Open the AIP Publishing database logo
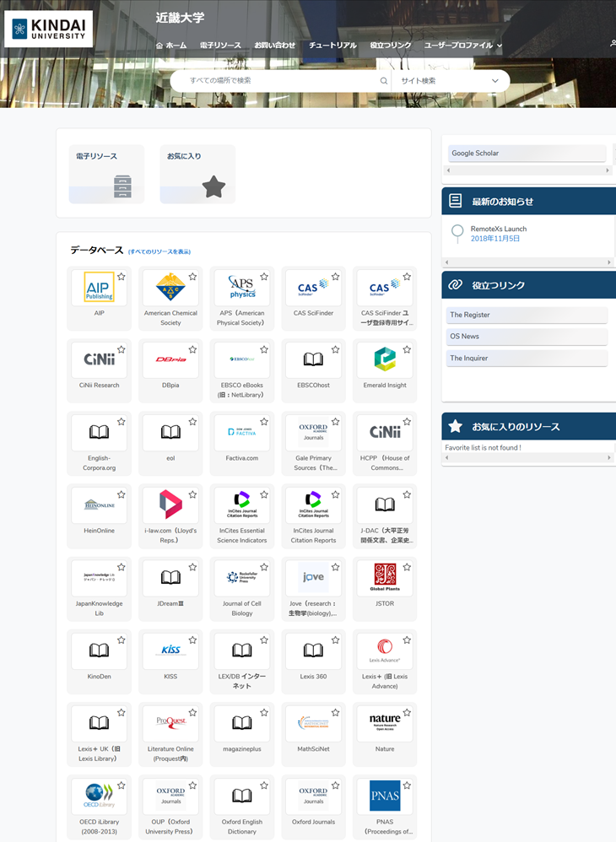Image resolution: width=616 pixels, height=842 pixels. pos(100,288)
